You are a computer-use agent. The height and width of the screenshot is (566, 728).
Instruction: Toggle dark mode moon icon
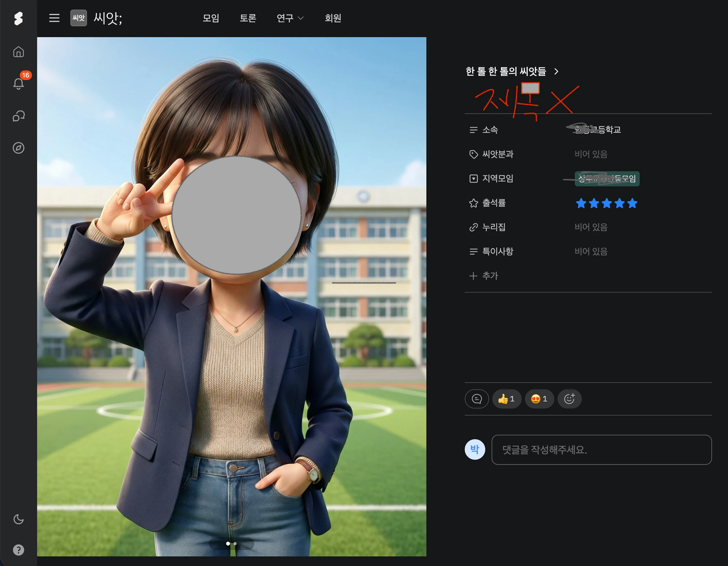click(18, 519)
